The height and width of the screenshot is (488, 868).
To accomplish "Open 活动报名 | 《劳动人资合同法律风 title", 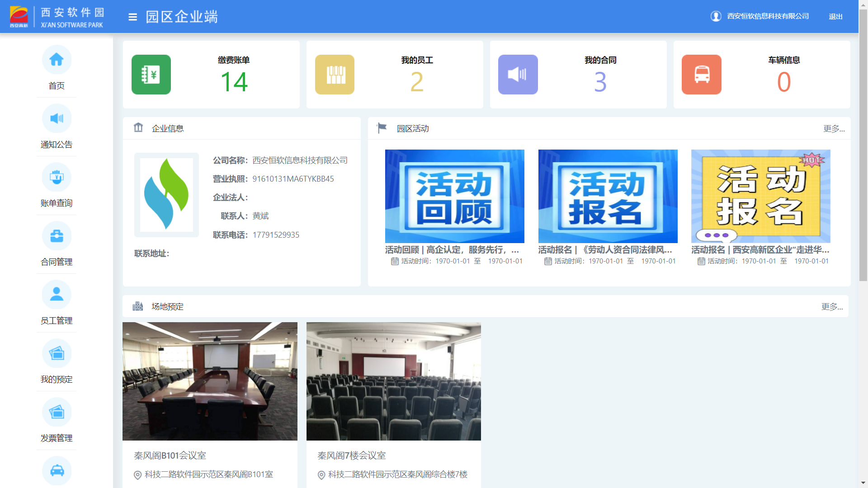I will click(x=605, y=250).
